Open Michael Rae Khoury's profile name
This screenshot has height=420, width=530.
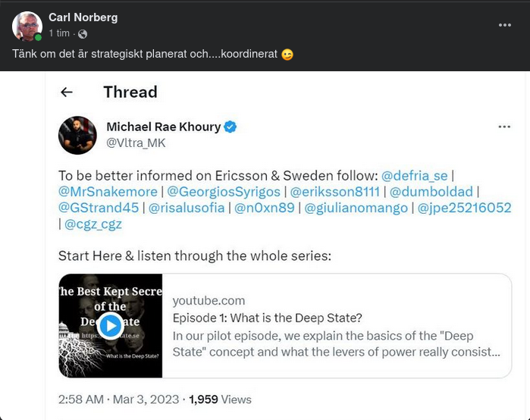point(162,127)
